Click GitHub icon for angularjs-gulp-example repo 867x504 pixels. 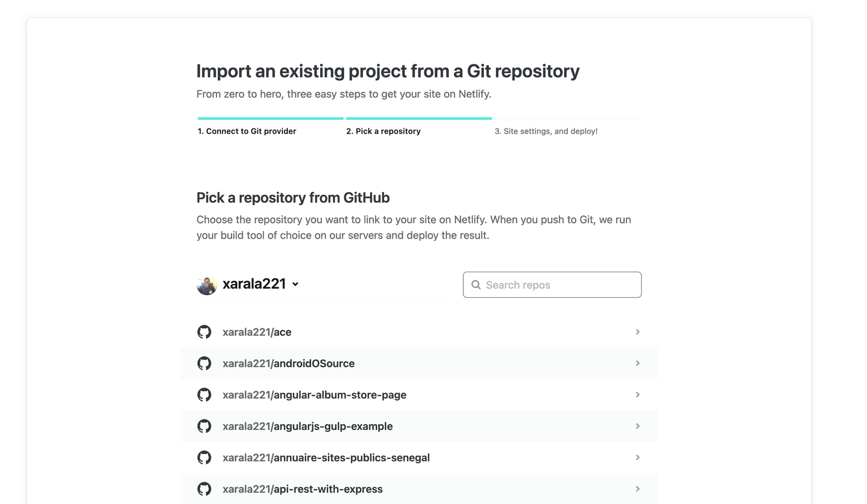pos(204,426)
